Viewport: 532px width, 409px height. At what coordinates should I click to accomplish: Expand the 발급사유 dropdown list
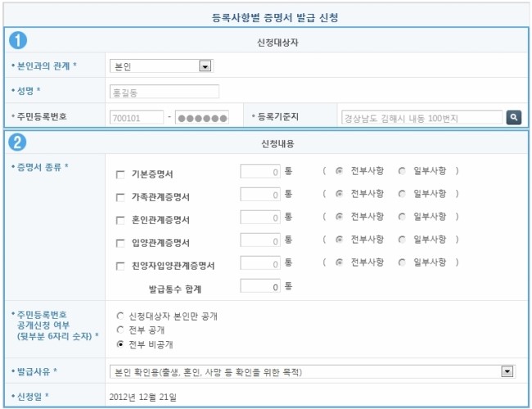(507, 371)
